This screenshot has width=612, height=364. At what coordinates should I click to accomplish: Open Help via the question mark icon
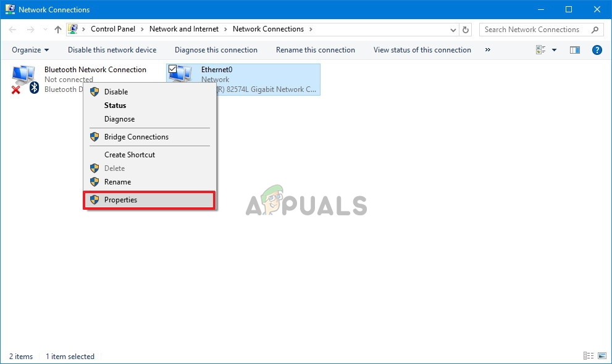[x=597, y=50]
